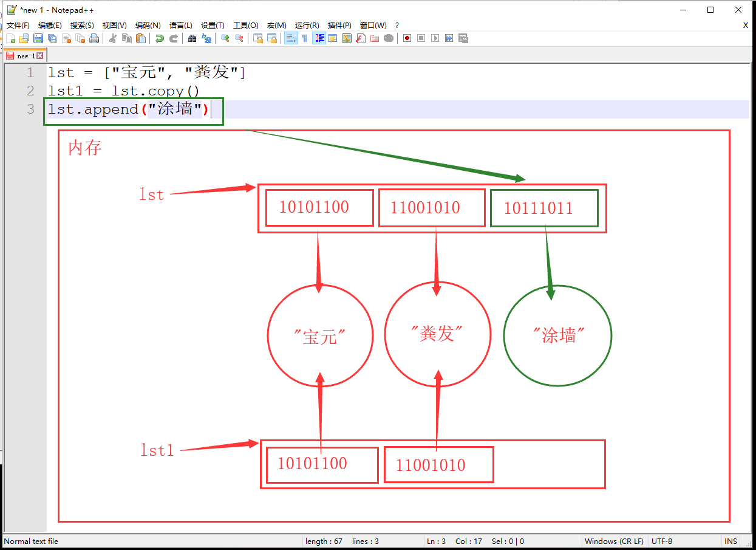Image resolution: width=756 pixels, height=550 pixels.
Task: Click the Save file toolbar icon
Action: [x=38, y=38]
